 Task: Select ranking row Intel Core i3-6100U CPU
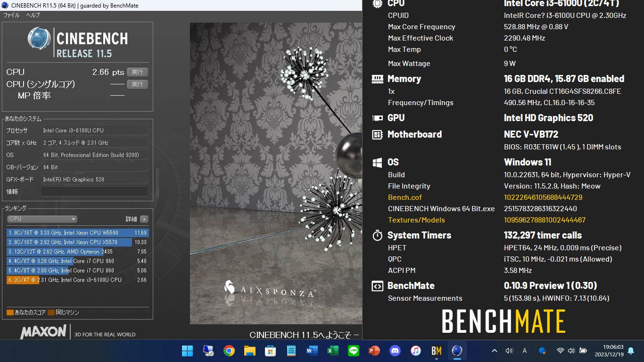point(78,280)
